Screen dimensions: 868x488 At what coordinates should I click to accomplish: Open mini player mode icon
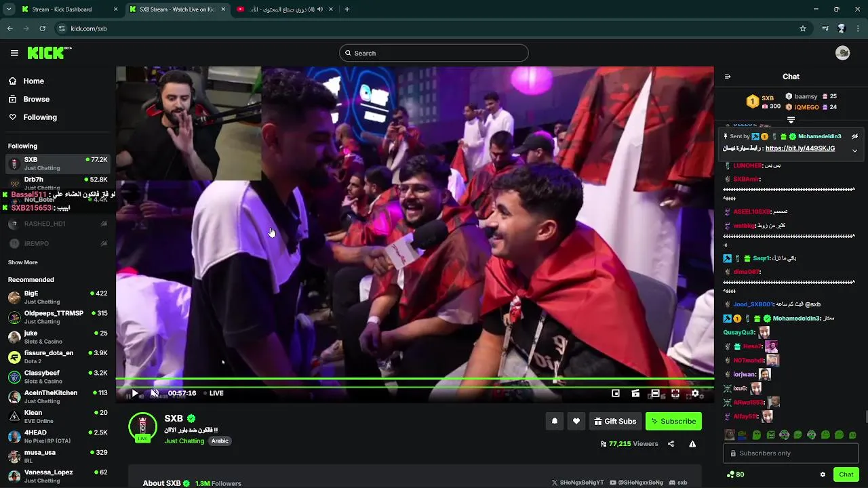pyautogui.click(x=616, y=393)
